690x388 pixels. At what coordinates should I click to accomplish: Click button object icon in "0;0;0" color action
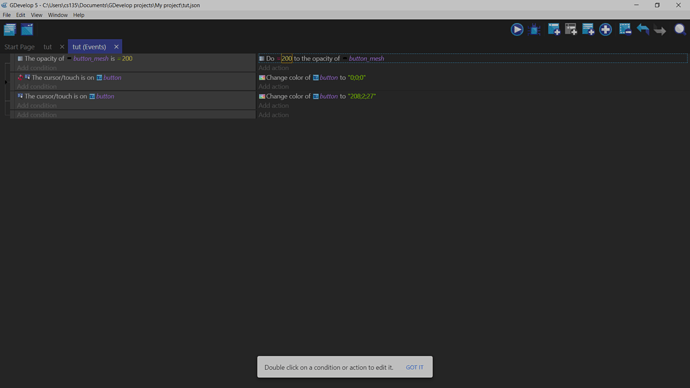click(316, 77)
